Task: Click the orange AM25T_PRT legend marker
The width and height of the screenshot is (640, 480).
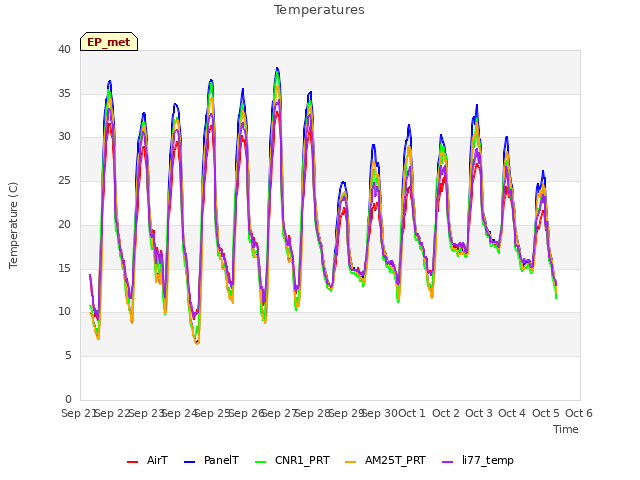Action: click(x=350, y=462)
